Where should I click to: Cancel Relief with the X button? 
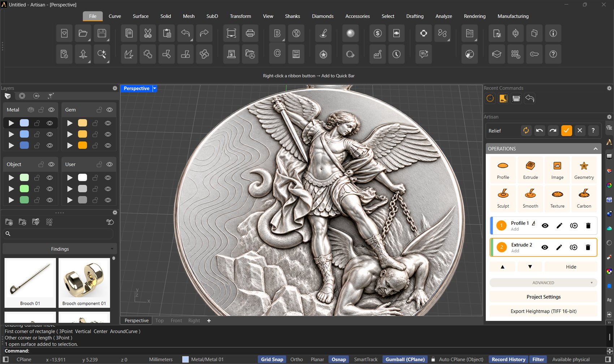pyautogui.click(x=580, y=131)
